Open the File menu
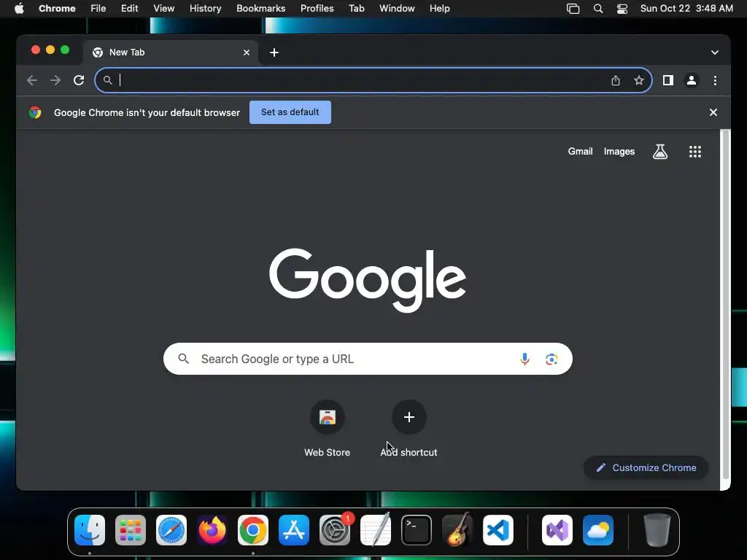 (98, 9)
